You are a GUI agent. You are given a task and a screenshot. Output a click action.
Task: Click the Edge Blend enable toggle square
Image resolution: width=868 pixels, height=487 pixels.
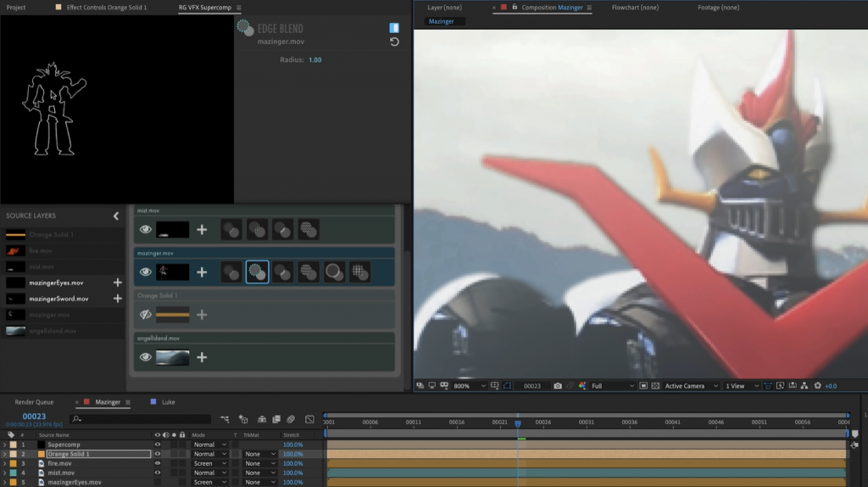394,28
